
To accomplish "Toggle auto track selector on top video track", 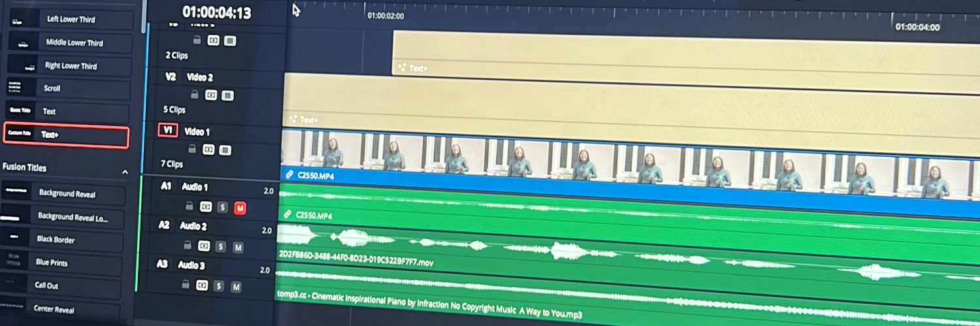I will [x=214, y=41].
